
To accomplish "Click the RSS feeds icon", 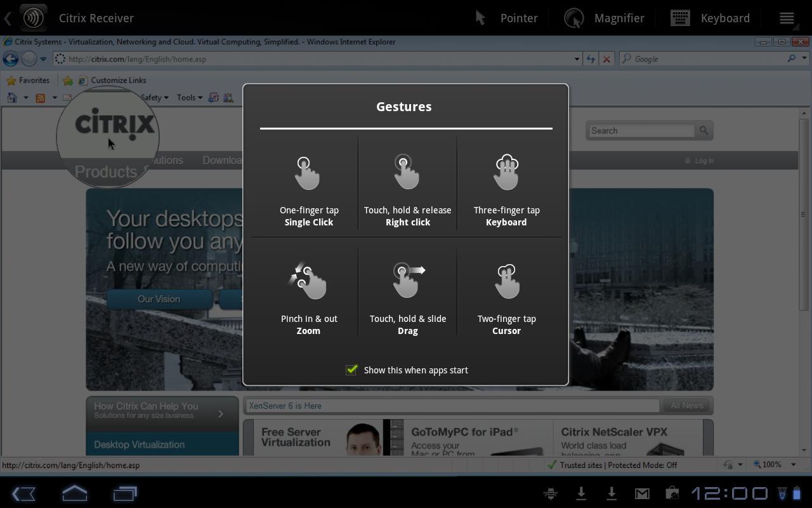I will tap(41, 98).
